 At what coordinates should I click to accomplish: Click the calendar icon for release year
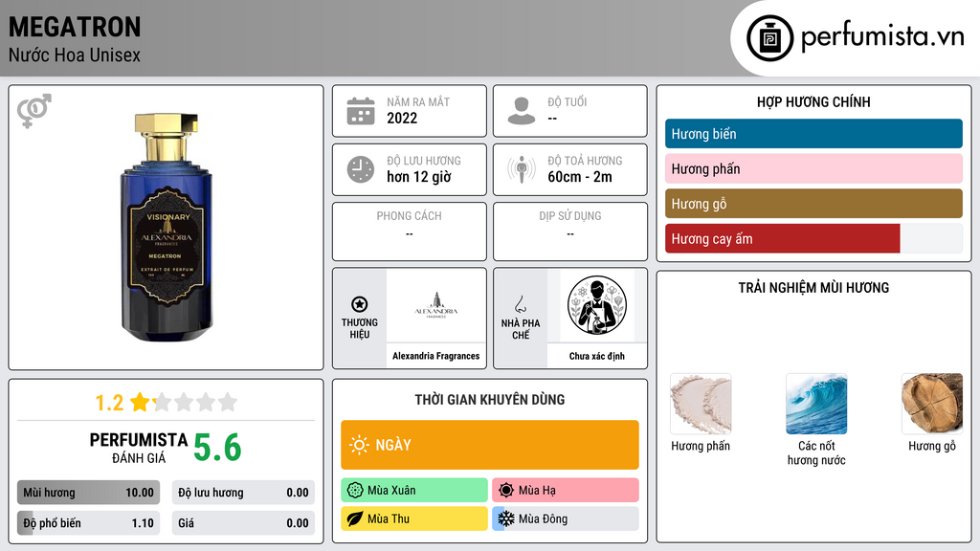click(x=361, y=111)
